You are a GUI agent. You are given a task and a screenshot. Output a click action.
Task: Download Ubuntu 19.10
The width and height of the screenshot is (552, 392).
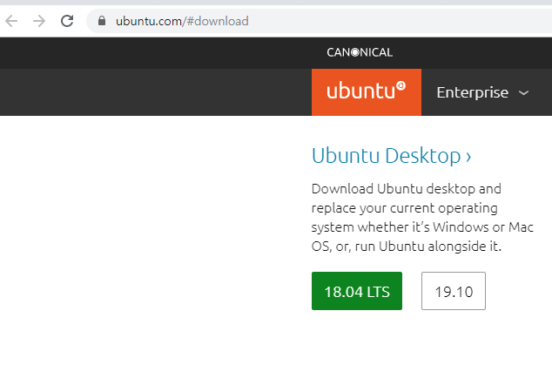click(454, 291)
